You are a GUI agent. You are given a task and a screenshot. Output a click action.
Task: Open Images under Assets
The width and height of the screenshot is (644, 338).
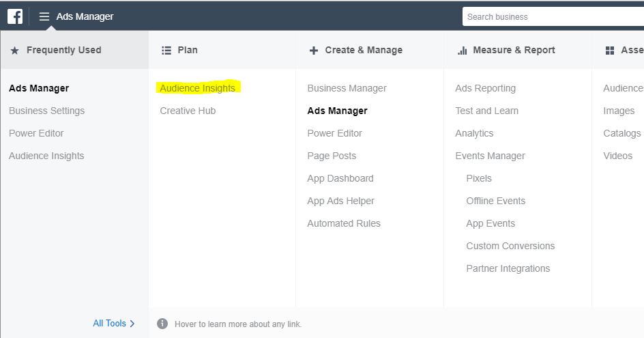(619, 111)
